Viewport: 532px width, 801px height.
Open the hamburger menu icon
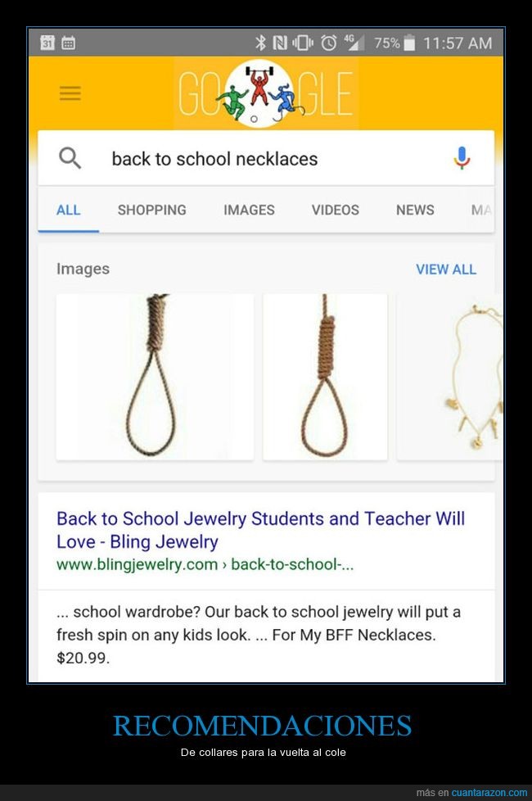pos(70,93)
